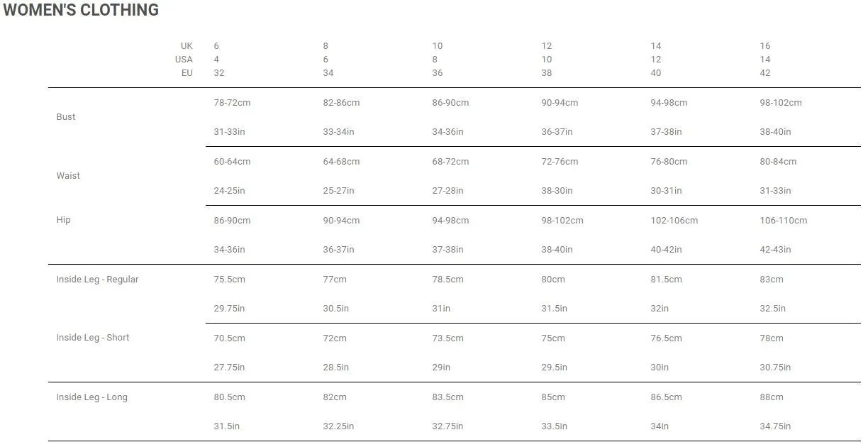Select the 102-106cm hip measurement
This screenshot has width=868, height=447.
coord(674,221)
